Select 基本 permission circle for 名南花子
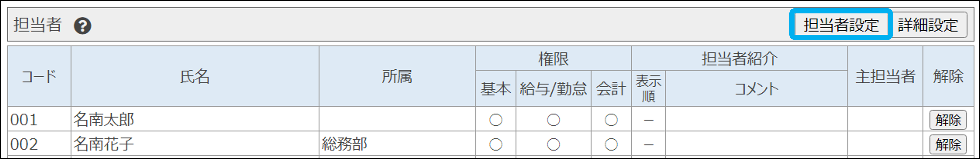 (495, 144)
